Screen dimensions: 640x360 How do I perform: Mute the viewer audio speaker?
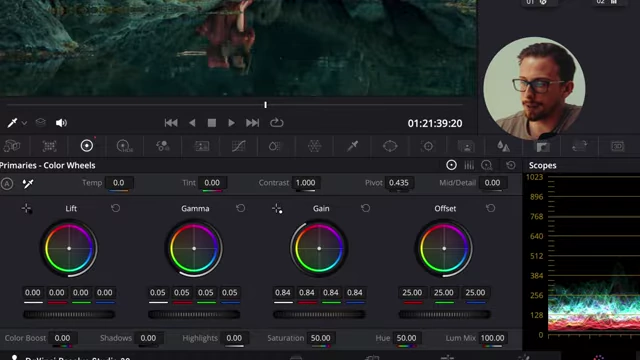pyautogui.click(x=61, y=122)
